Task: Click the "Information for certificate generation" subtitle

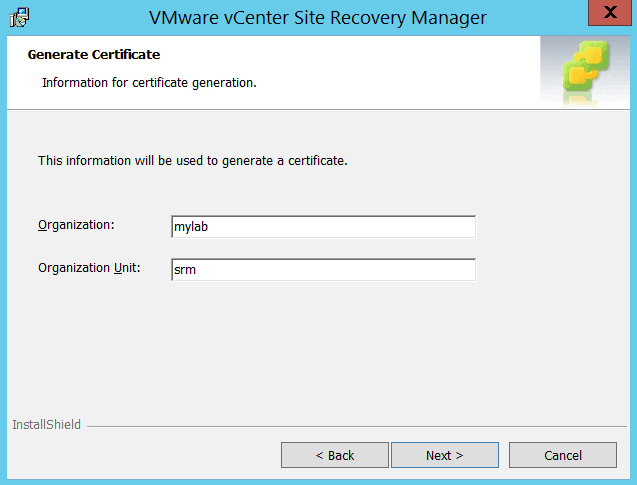Action: (149, 82)
